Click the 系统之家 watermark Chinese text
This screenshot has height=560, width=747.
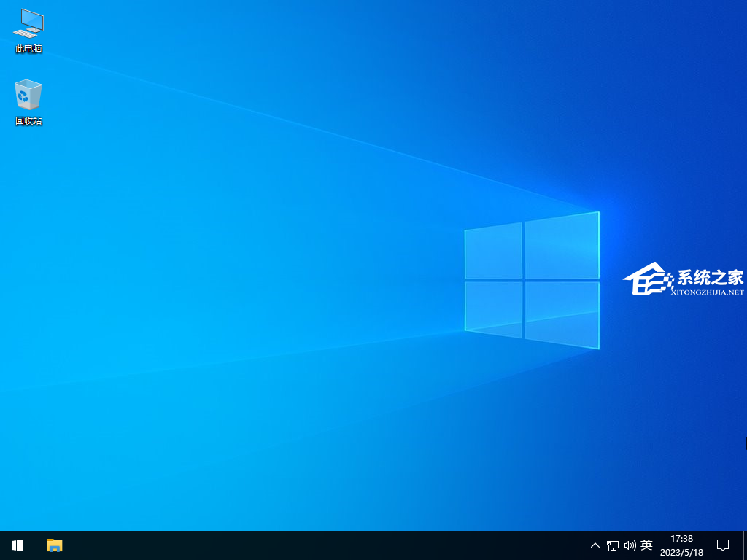(x=710, y=277)
